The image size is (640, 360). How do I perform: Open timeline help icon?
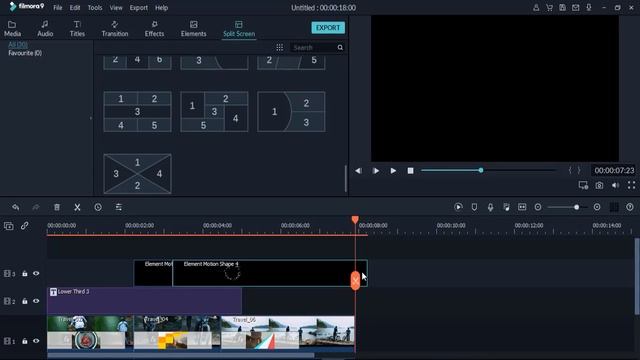[630, 207]
